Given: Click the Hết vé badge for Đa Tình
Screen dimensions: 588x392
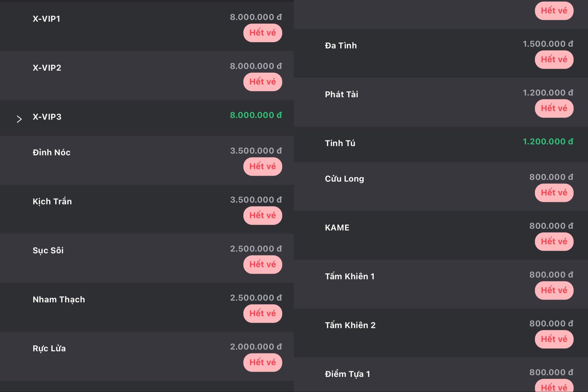Looking at the screenshot, I should click(554, 59).
